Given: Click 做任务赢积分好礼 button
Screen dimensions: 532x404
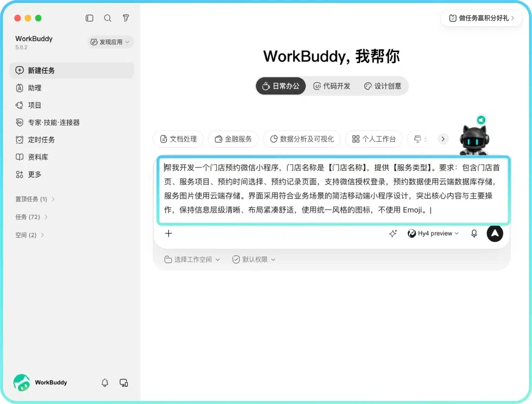Looking at the screenshot, I should [x=481, y=18].
